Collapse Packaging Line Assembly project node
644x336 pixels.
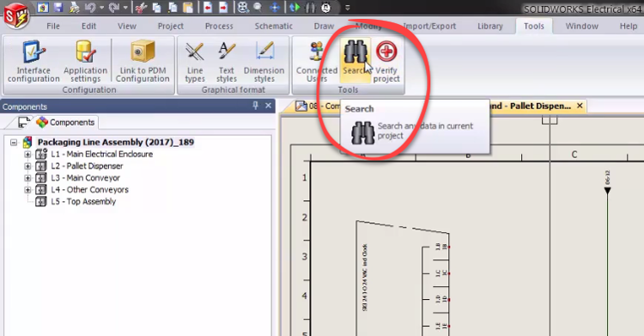coord(14,143)
